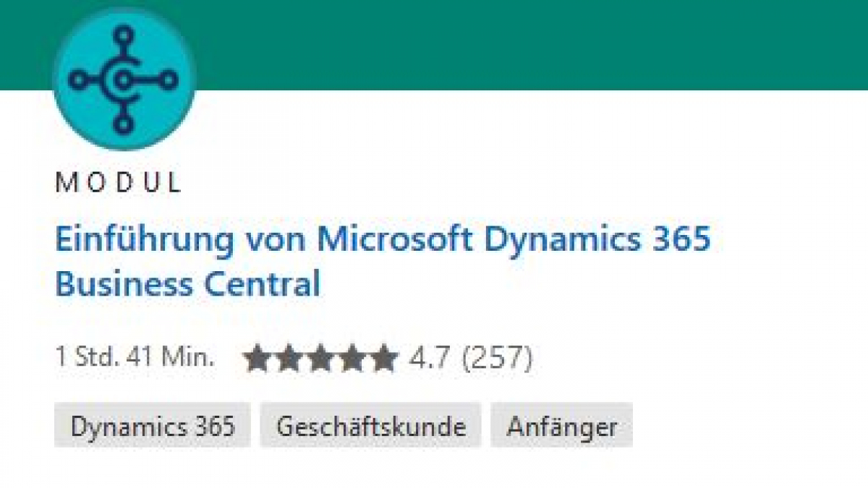Filter by the Anfänger tag
Viewport: 868px width, 488px height.
(x=562, y=426)
